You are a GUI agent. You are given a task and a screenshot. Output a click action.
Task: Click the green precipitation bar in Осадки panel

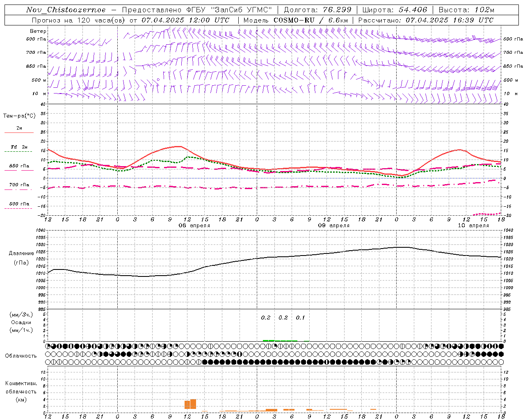[280, 340]
